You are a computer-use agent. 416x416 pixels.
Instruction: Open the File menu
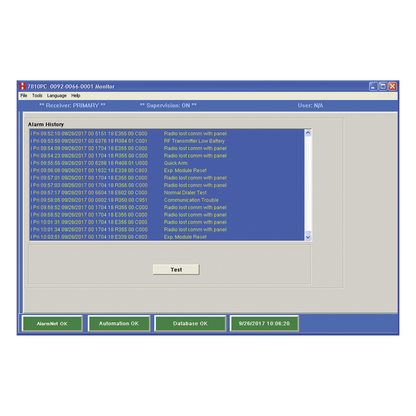point(24,96)
